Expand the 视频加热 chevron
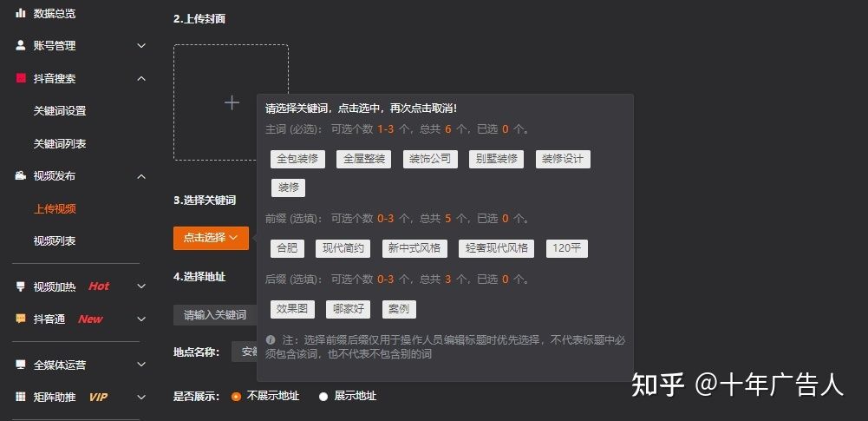The image size is (868, 421). 141,286
